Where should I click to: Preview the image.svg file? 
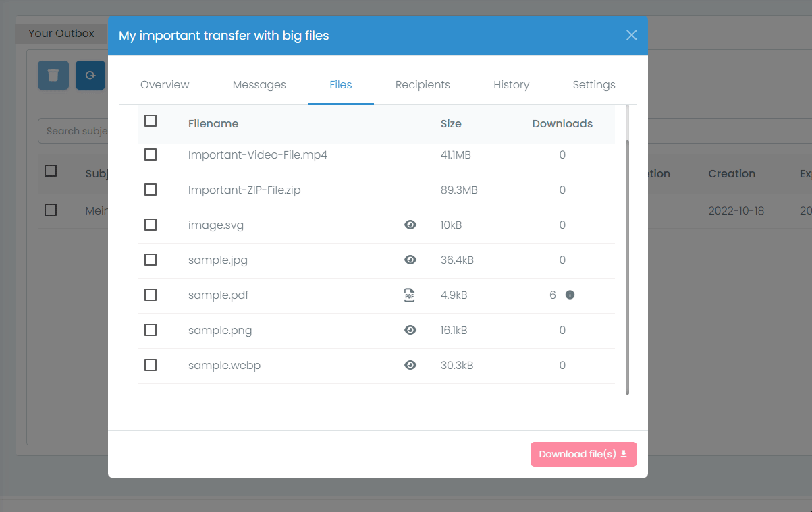[x=410, y=225]
